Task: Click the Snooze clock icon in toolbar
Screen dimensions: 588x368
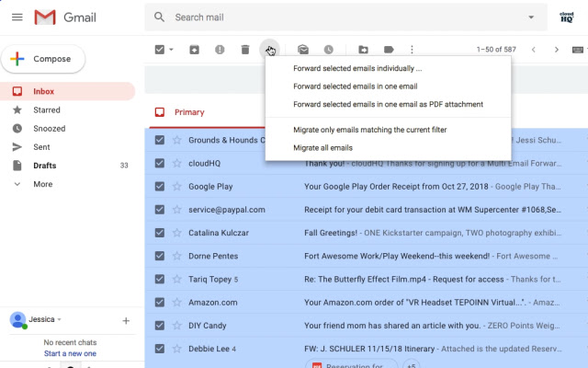Action: [x=328, y=50]
